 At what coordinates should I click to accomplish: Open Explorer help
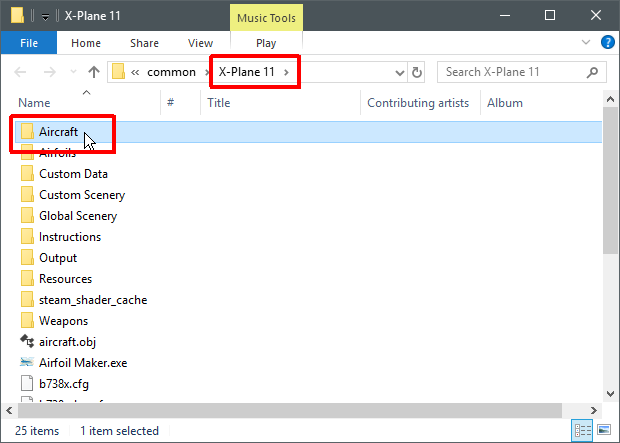click(x=608, y=42)
